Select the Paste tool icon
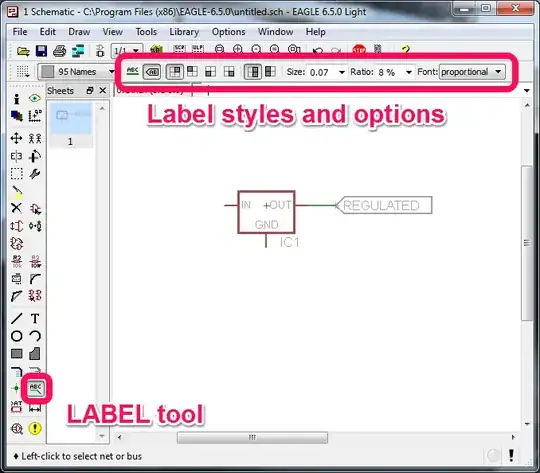The width and height of the screenshot is (540, 473). 17,192
